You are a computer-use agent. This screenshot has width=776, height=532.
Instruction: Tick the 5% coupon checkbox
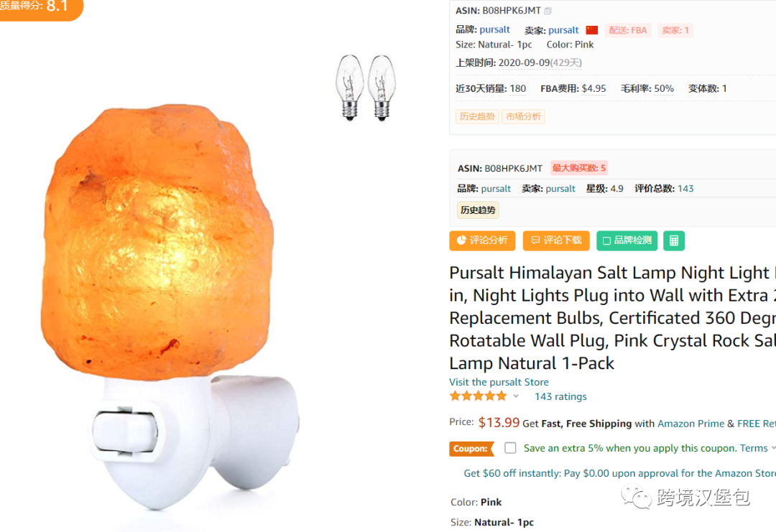510,448
